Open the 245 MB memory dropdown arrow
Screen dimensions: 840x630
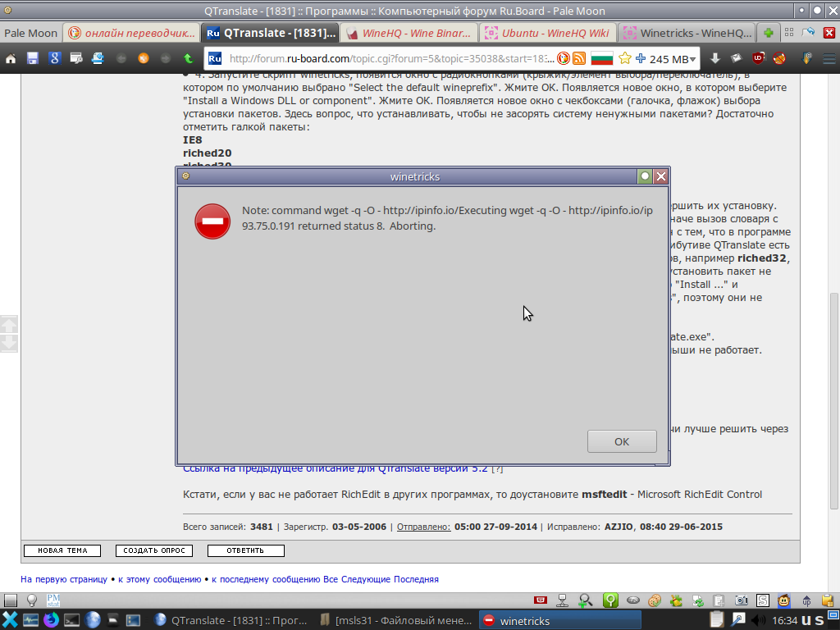pos(692,59)
